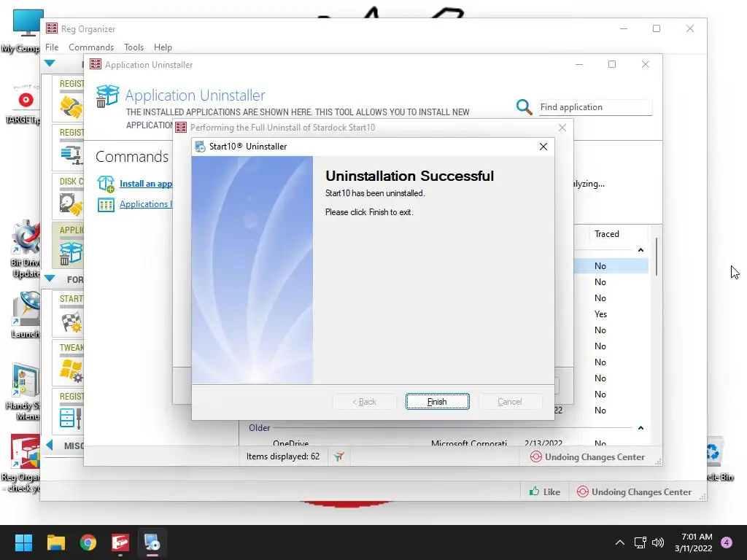The image size is (747, 560).
Task: Collapse the top sidebar section arrow
Action: 50,63
